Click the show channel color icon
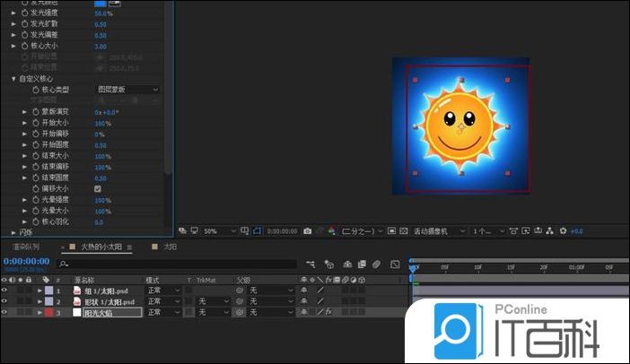This screenshot has width=630, height=364. point(329,231)
